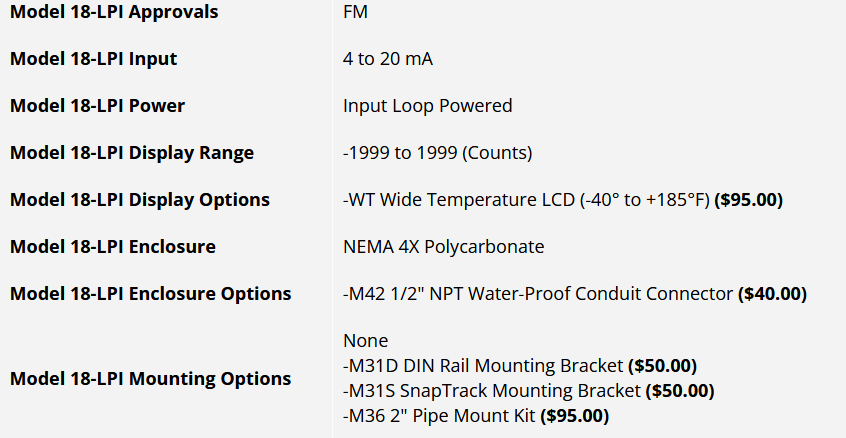The height and width of the screenshot is (438, 846).
Task: Pick the -M36 2" Pipe Mount Kit
Action: (439, 415)
